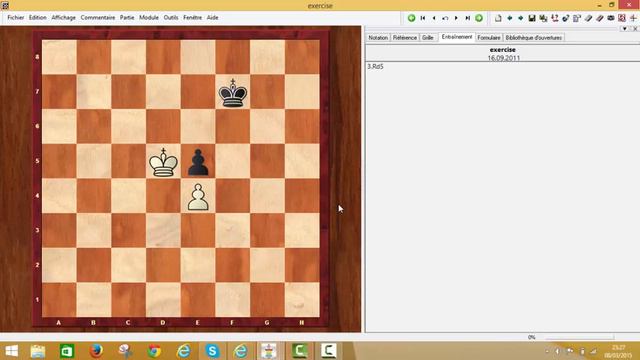Click the progress bar showing 0%
This screenshot has height=360, width=640.
pos(580,337)
